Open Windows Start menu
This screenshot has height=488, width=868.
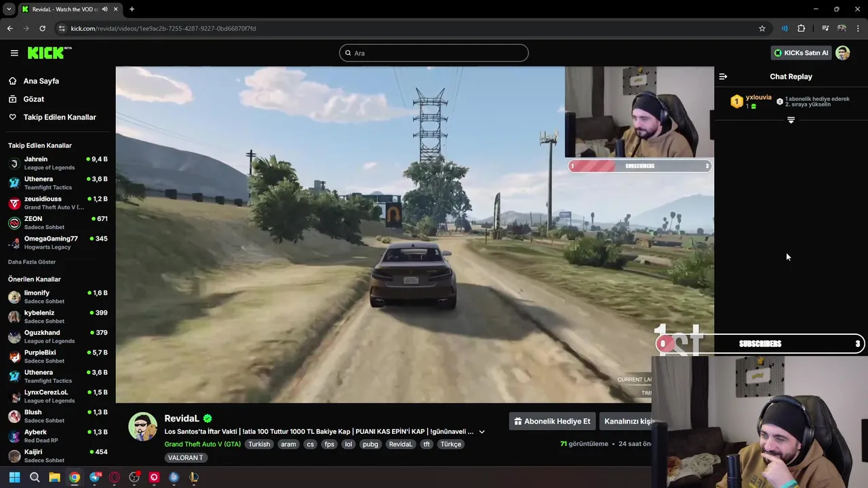(x=14, y=477)
